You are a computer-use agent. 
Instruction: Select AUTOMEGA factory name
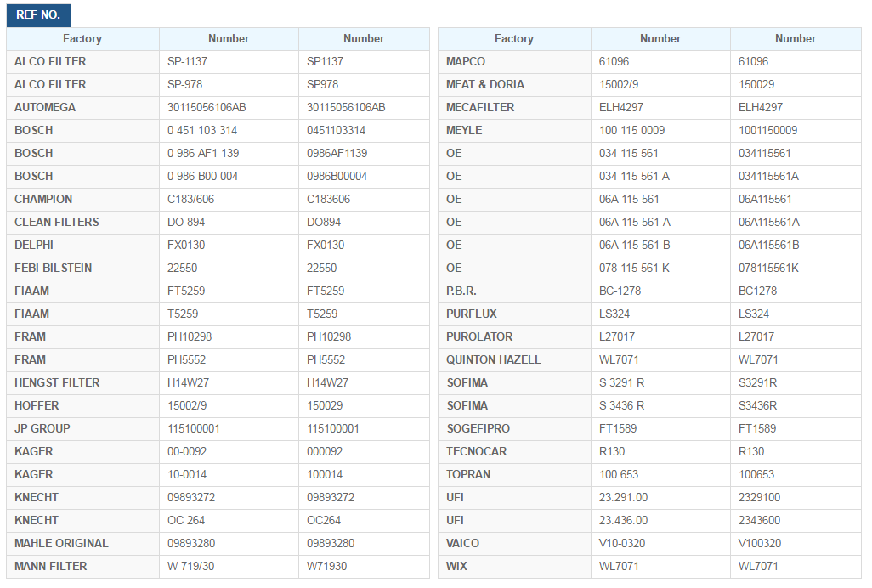coord(45,107)
